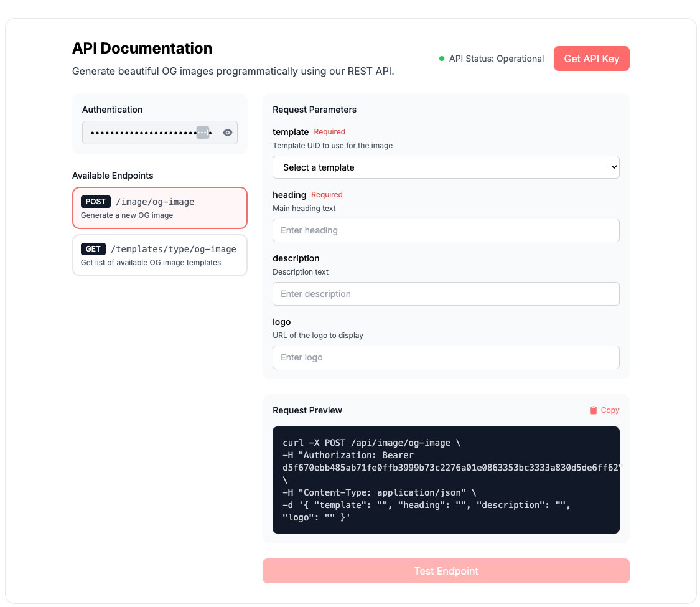The height and width of the screenshot is (607, 700).
Task: Click the clipboard icon in Request Preview
Action: [594, 410]
